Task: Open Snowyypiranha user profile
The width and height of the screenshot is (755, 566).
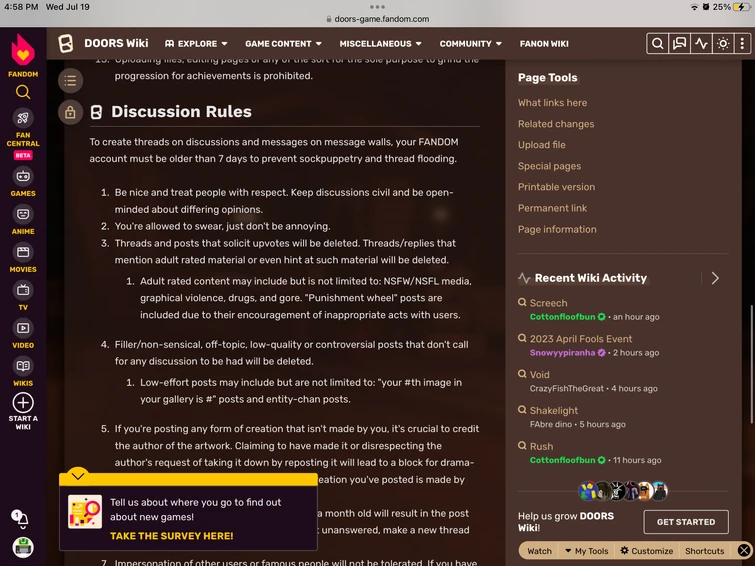Action: [562, 353]
